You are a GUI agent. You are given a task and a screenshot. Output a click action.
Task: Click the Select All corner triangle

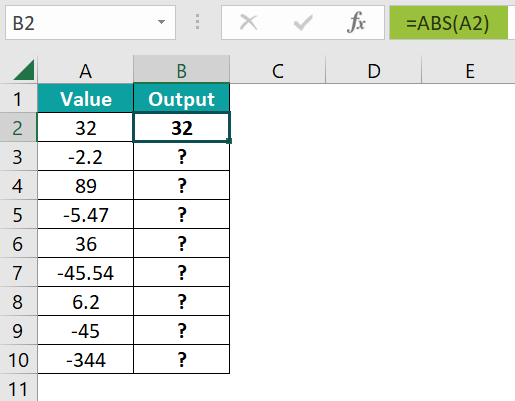24,70
